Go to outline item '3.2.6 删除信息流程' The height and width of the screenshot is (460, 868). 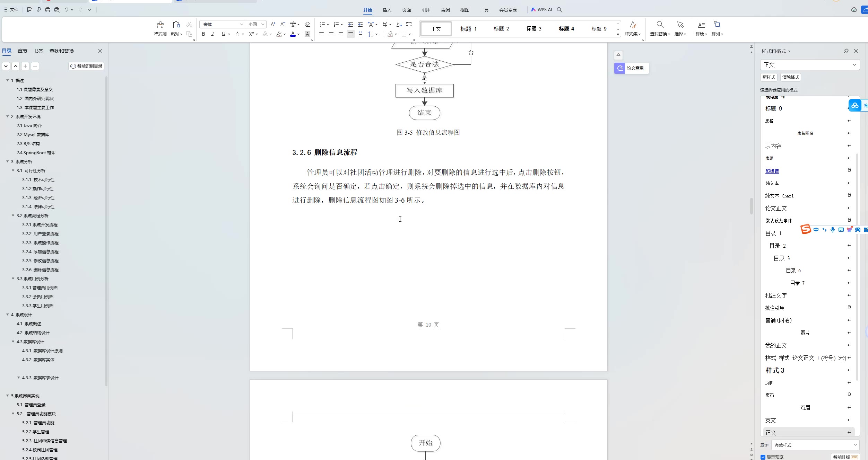coord(40,269)
